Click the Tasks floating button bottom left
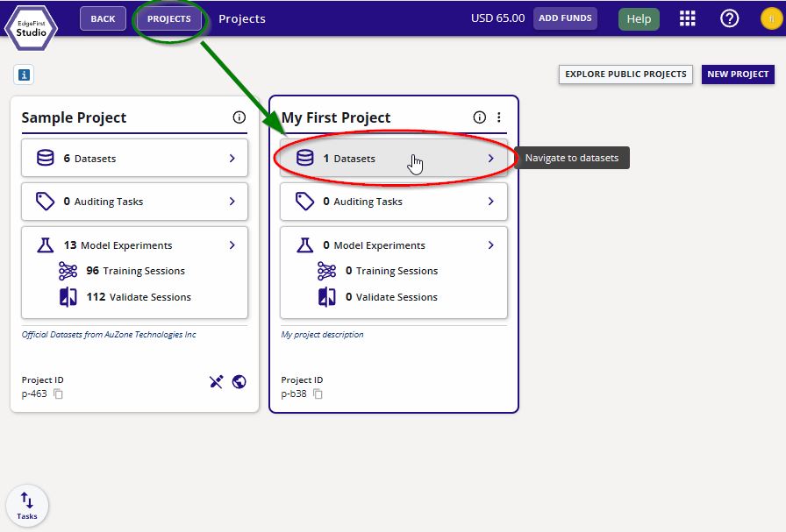The height and width of the screenshot is (532, 786). (27, 505)
